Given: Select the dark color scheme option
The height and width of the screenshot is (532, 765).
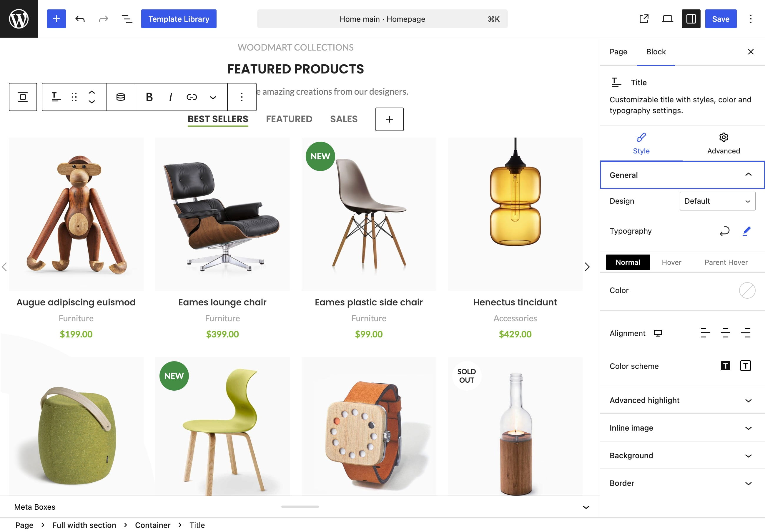Looking at the screenshot, I should tap(725, 366).
